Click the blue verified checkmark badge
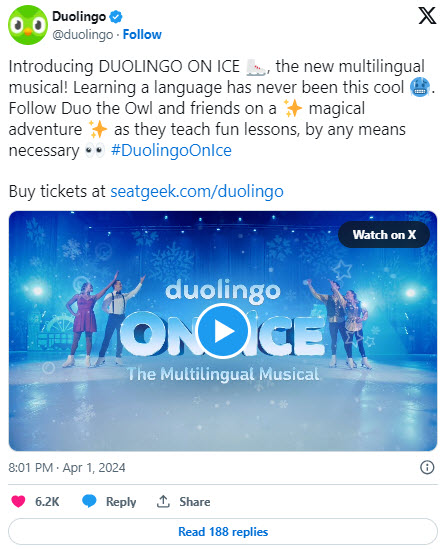Viewport: 445px width, 549px height. [x=116, y=16]
